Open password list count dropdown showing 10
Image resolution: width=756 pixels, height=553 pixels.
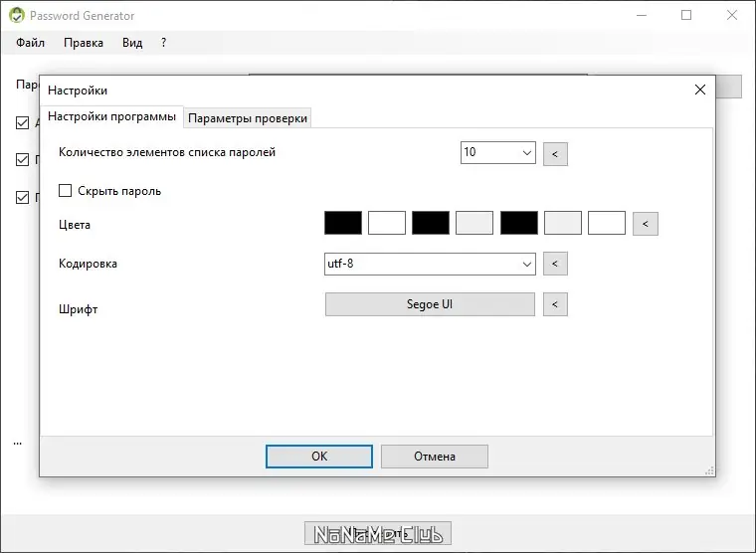tap(498, 153)
